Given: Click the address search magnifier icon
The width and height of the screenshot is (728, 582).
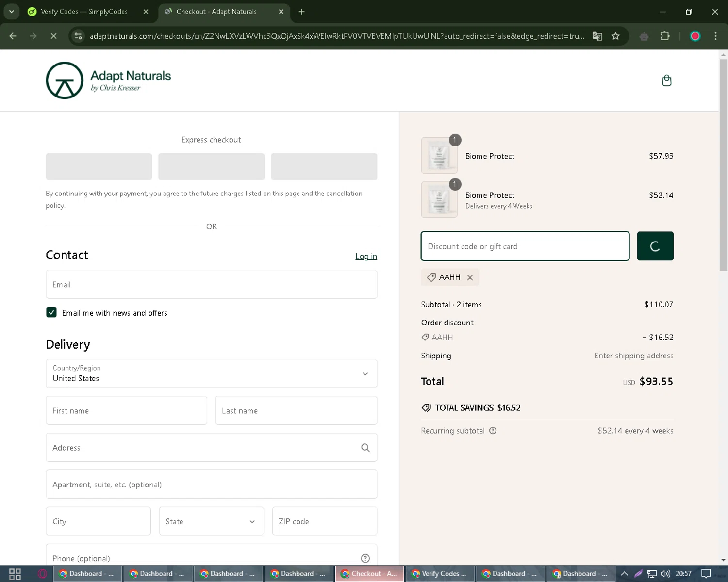Looking at the screenshot, I should (365, 448).
